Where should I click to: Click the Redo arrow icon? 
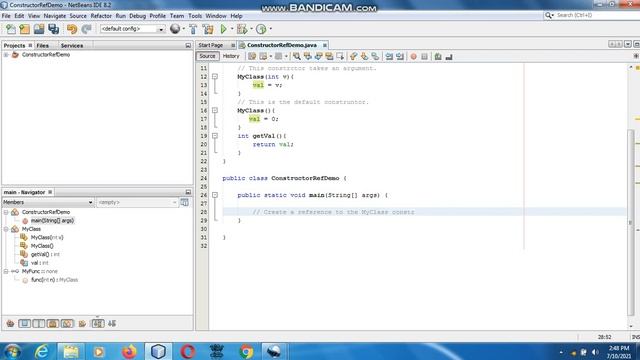[86, 29]
